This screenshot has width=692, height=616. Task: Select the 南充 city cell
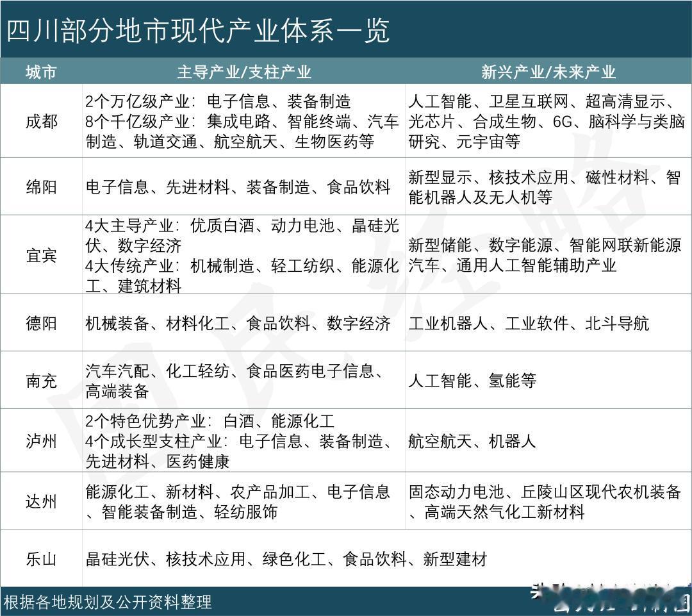tap(41, 380)
